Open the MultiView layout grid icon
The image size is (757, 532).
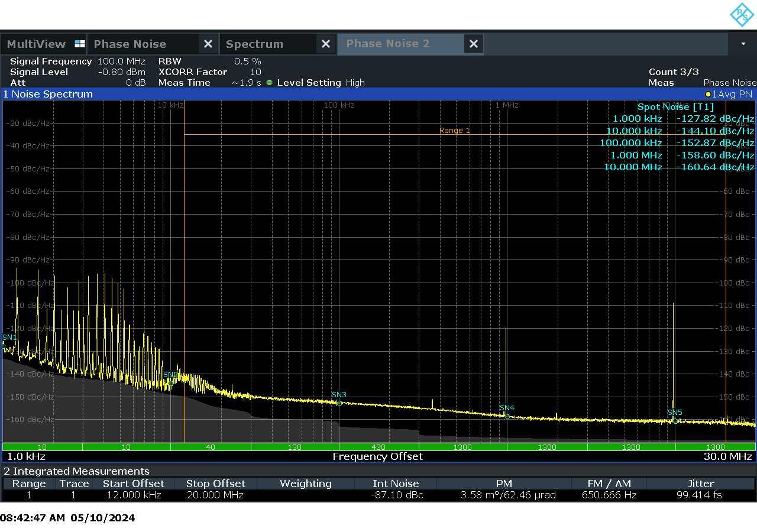point(79,44)
